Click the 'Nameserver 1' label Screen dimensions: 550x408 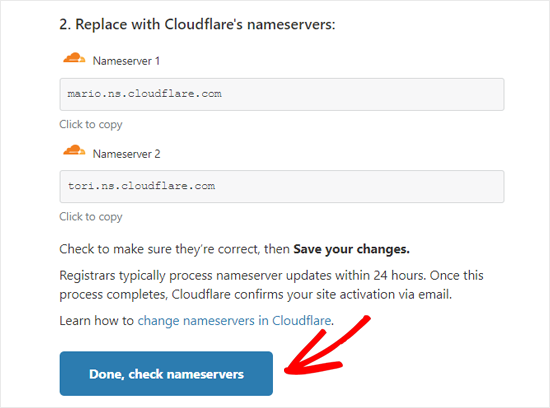(126, 61)
